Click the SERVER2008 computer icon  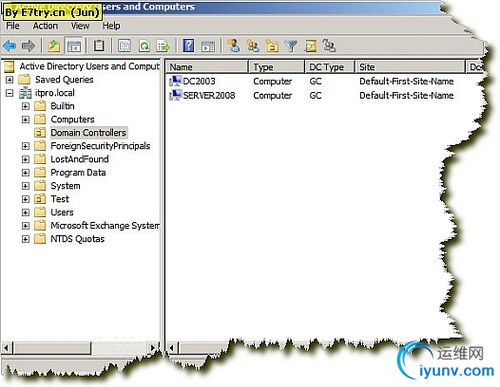coord(175,95)
